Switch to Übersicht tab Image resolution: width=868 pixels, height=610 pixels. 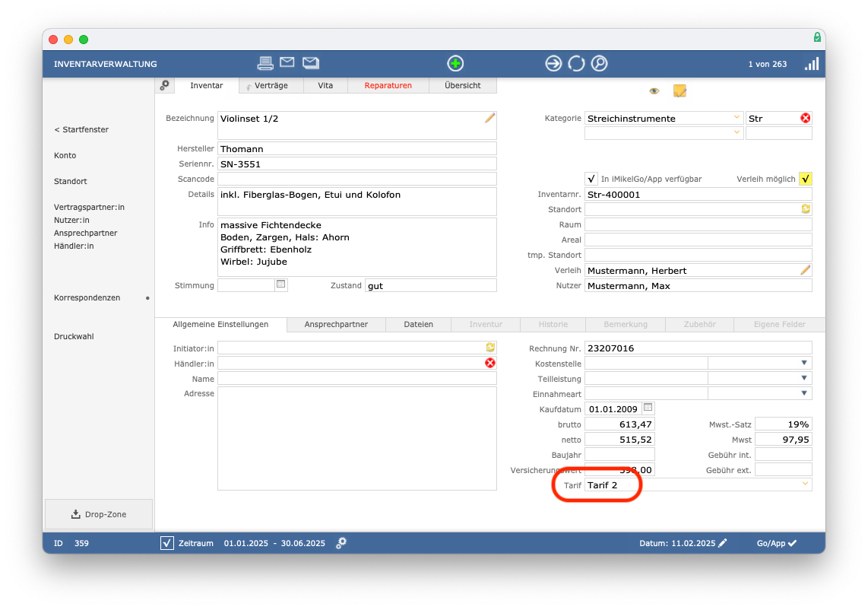pos(463,85)
